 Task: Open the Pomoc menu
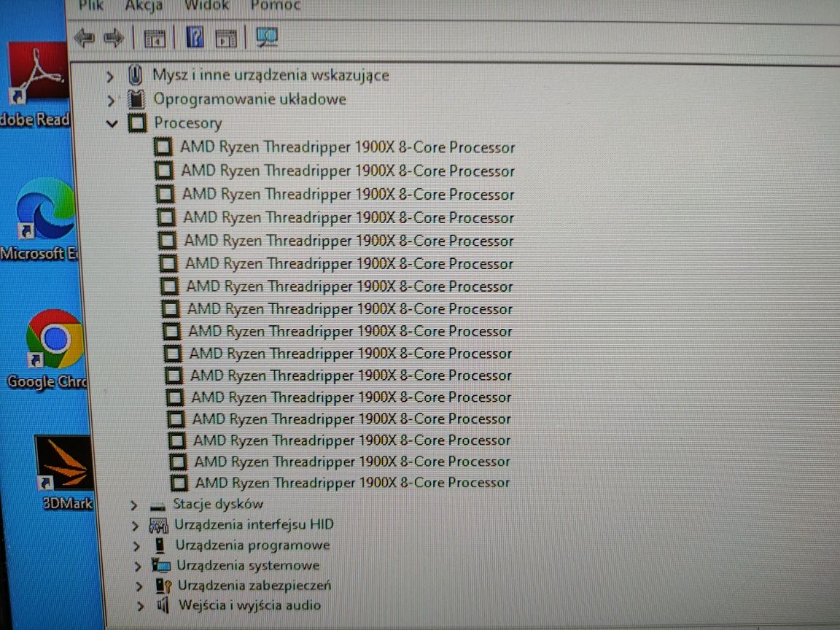(276, 5)
